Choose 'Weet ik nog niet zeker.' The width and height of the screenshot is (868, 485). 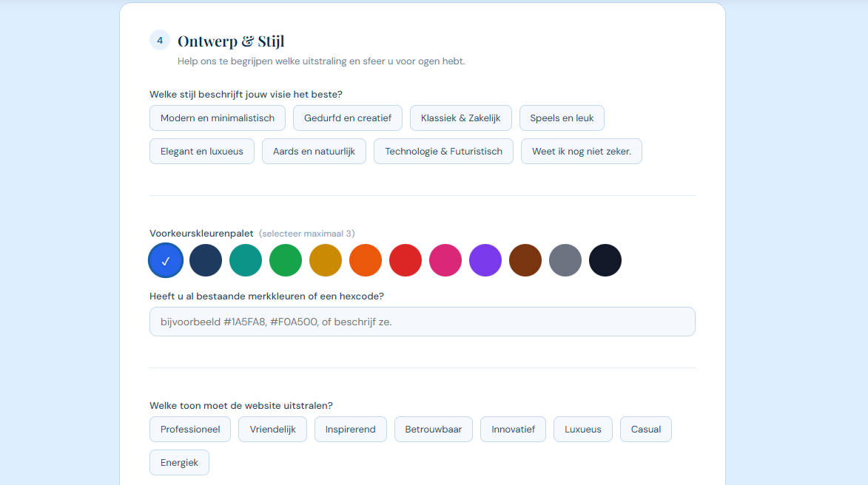pos(581,151)
